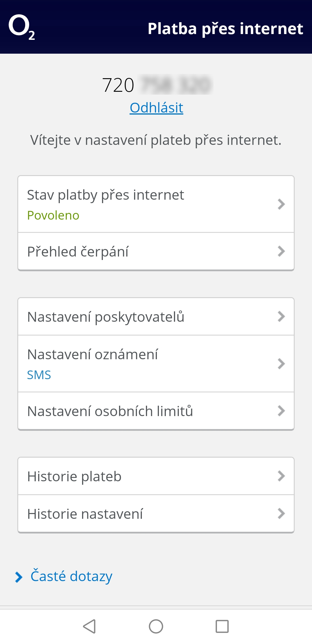Open recent apps with square button
Screen dimensions: 312x644
[222, 626]
